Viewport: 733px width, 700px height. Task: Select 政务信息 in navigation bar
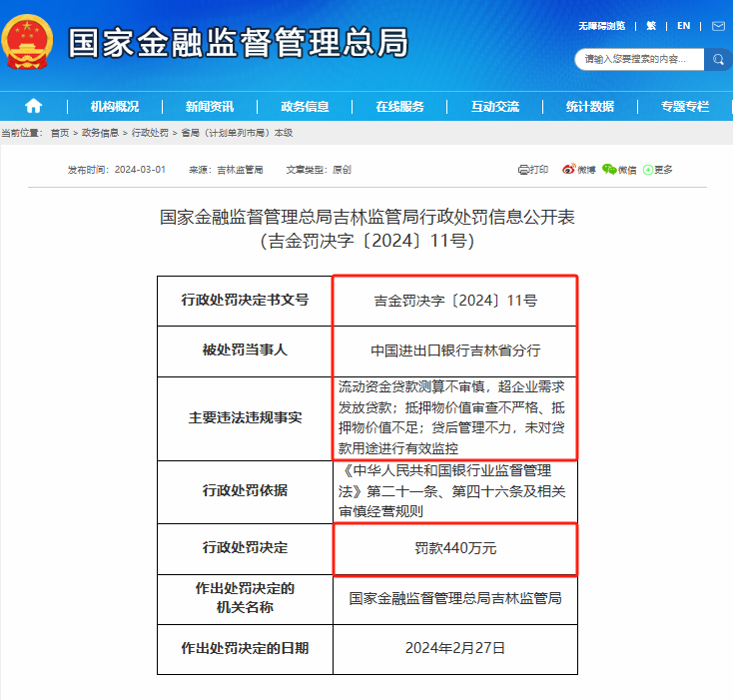click(305, 107)
